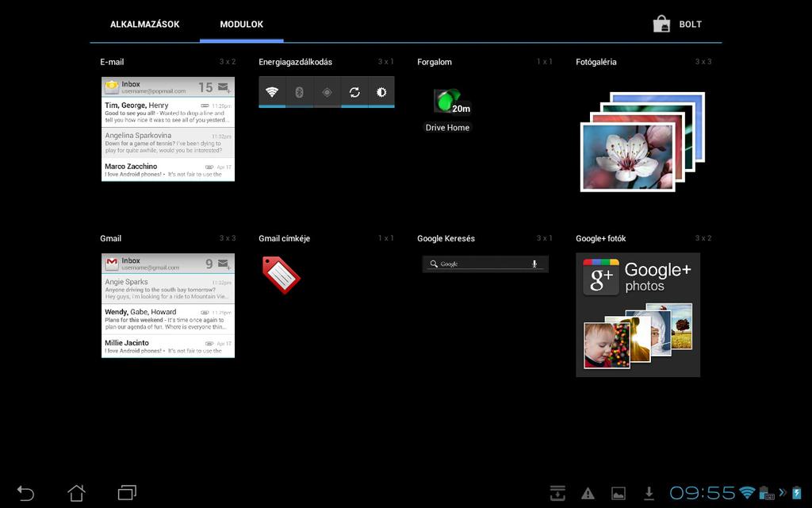This screenshot has width=812, height=508.
Task: Open the Angelina Sparkovina email row
Action: point(168,143)
